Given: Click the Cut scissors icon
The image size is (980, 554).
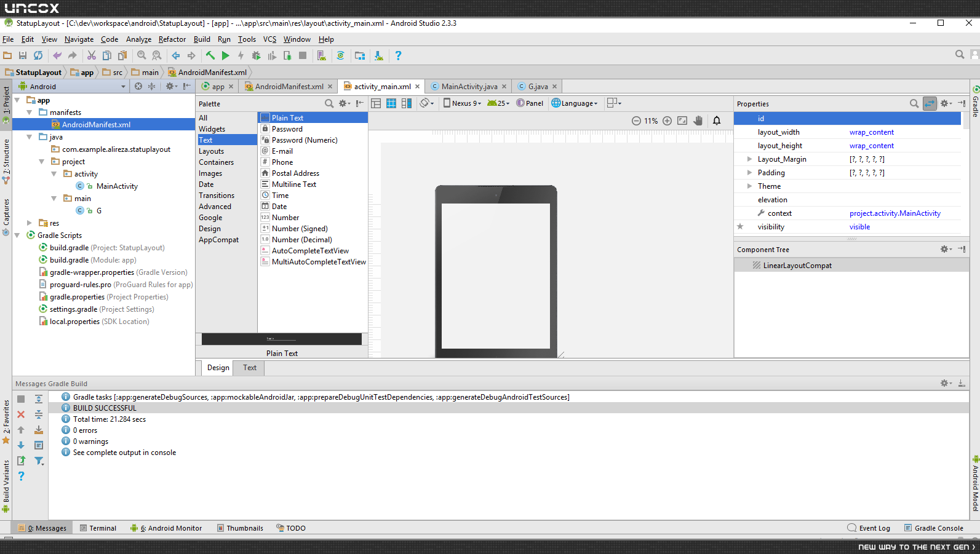Looking at the screenshot, I should click(x=92, y=55).
